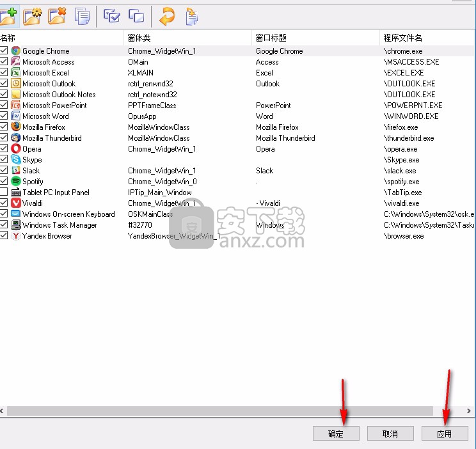This screenshot has height=449, width=476.
Task: Click the 应用 button
Action: tap(445, 434)
